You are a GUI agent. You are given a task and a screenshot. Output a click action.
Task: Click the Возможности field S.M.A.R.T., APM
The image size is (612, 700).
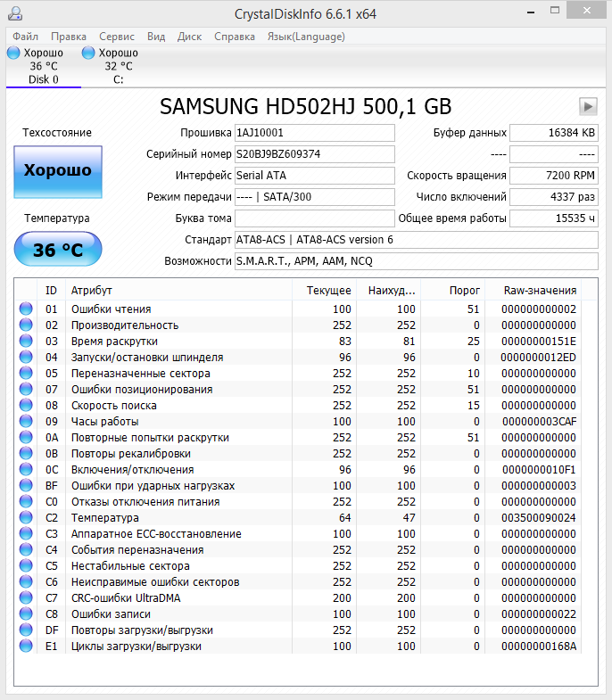click(417, 261)
